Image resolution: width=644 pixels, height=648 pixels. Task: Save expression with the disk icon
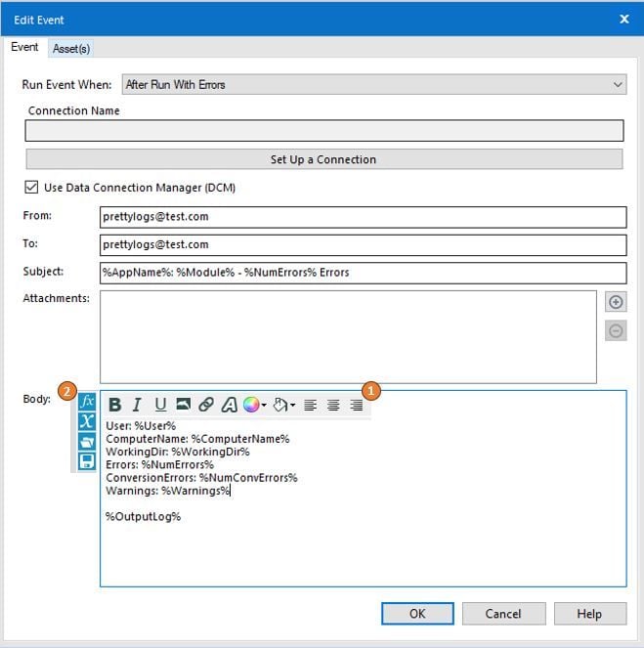coord(87,461)
